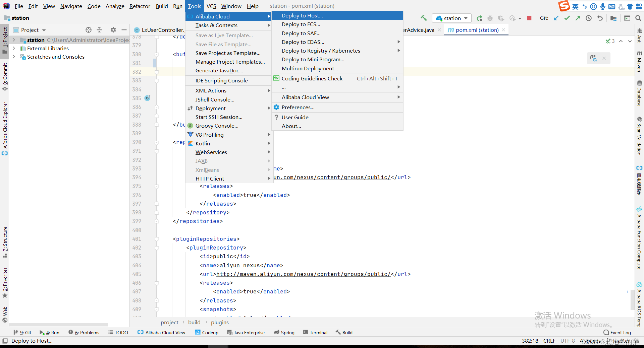Viewport: 644px width, 348px height.
Task: Open Git Show History clock icon
Action: pos(589,18)
